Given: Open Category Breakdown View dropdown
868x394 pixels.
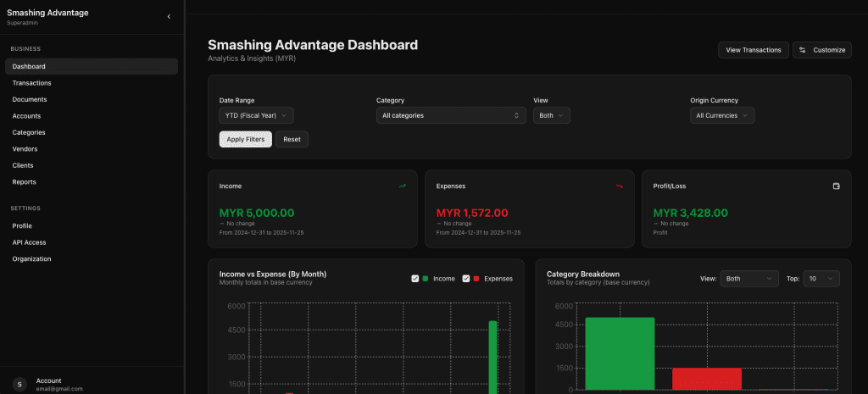Looking at the screenshot, I should click(x=749, y=279).
